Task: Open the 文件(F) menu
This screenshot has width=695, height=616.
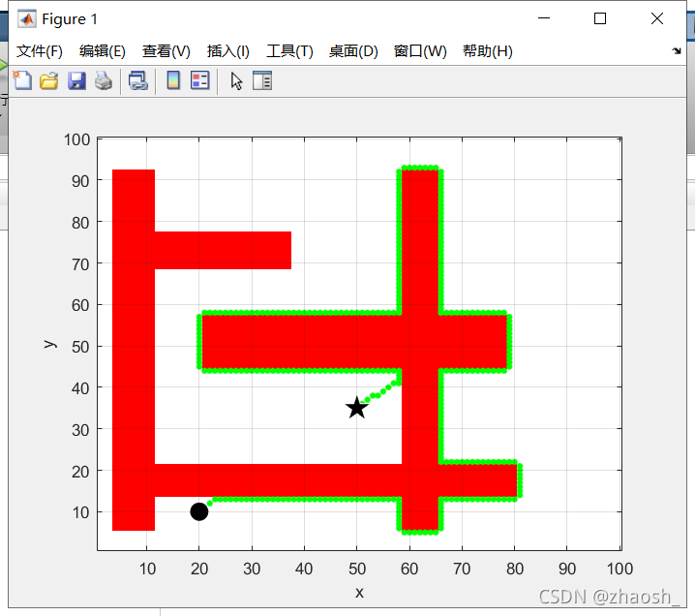Action: point(40,51)
